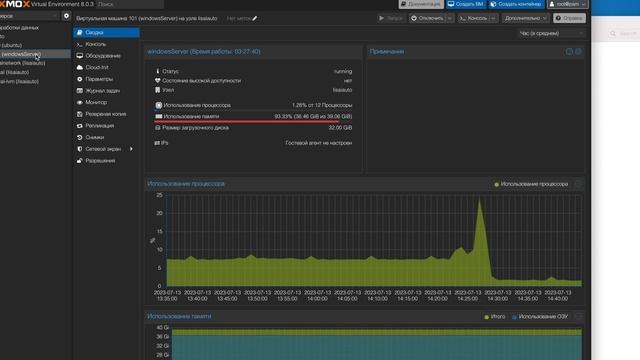Click the Использование памяти usage bar row
The height and width of the screenshot is (360, 640).
(x=253, y=117)
